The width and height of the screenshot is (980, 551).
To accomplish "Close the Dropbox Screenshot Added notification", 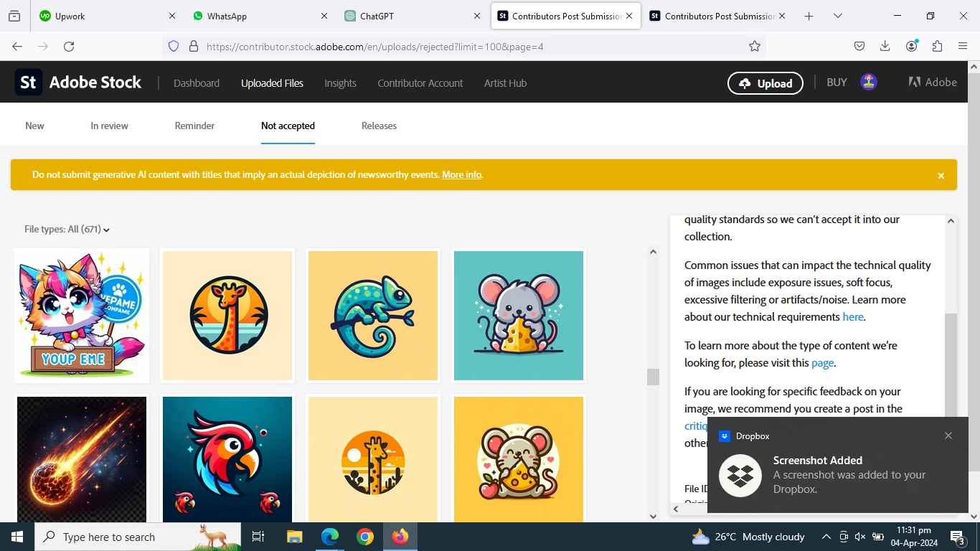I will pyautogui.click(x=948, y=435).
